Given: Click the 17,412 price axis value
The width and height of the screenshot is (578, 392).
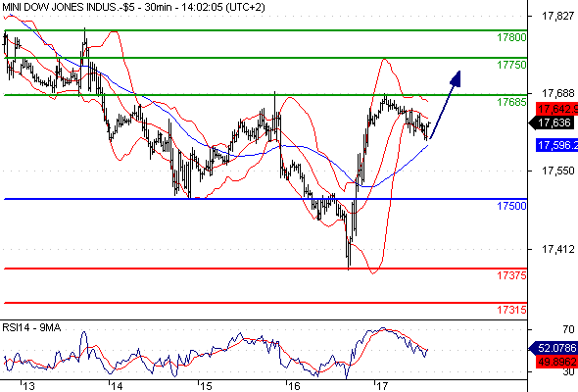Looking at the screenshot, I should tap(557, 249).
